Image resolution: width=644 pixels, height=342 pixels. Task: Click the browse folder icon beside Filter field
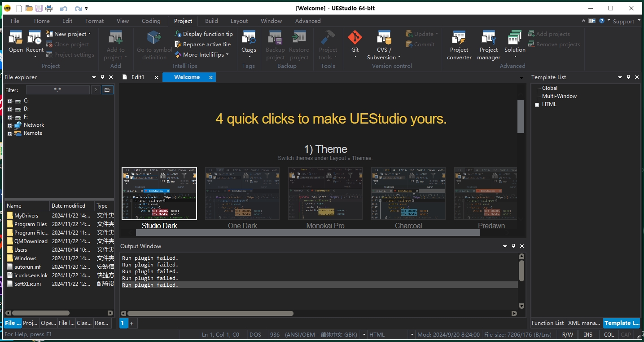(107, 90)
